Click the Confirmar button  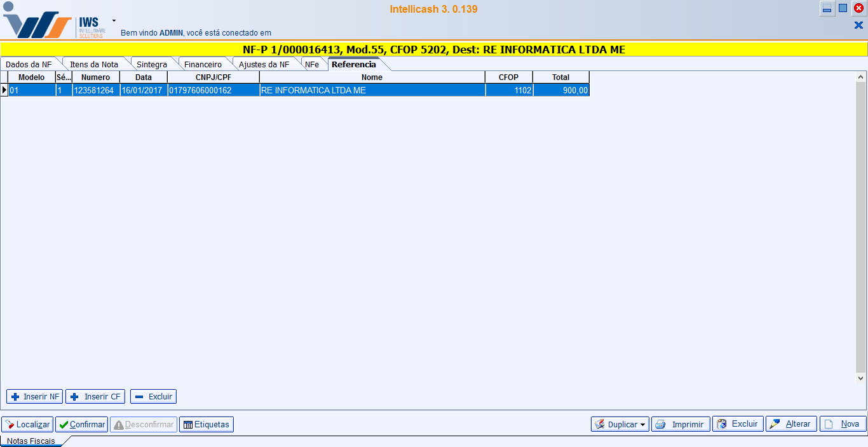pos(81,424)
